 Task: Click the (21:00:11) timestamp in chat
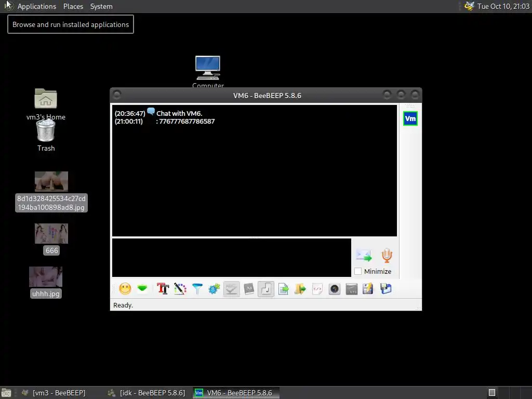click(x=129, y=122)
